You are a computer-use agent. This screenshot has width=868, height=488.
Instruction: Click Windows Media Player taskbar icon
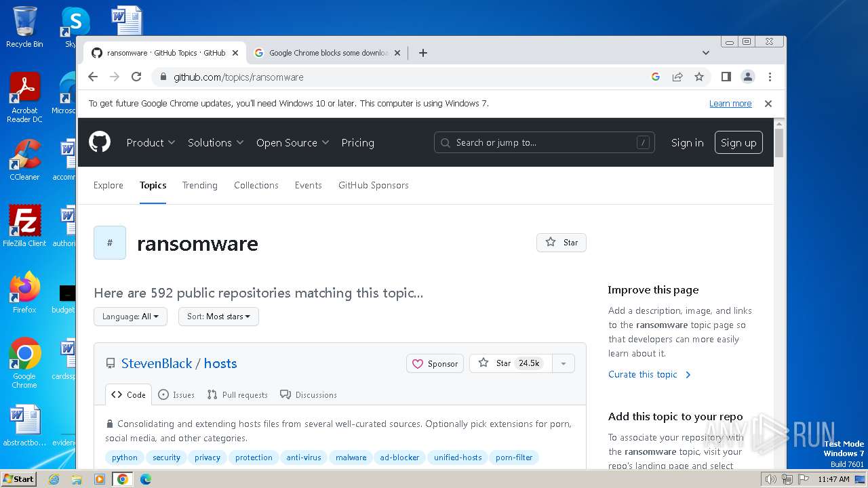100,479
